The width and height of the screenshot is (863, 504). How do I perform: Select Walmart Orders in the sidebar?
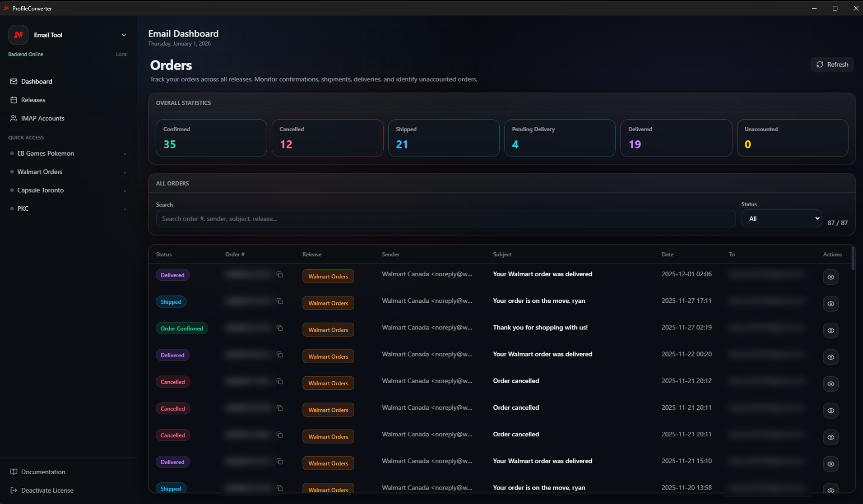pyautogui.click(x=40, y=171)
